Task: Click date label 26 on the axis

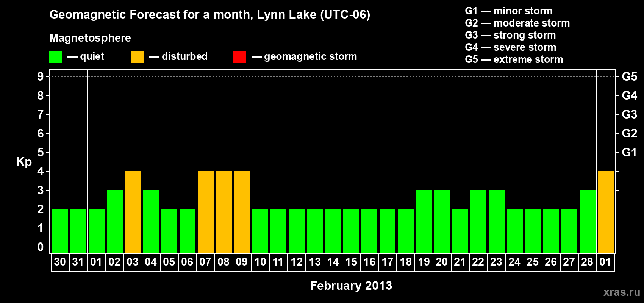Action: [x=551, y=262]
